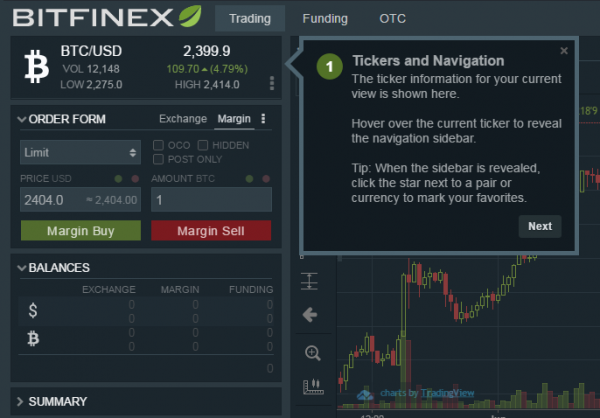The width and height of the screenshot is (600, 418).
Task: Click the dollar balance row icon
Action: (33, 310)
